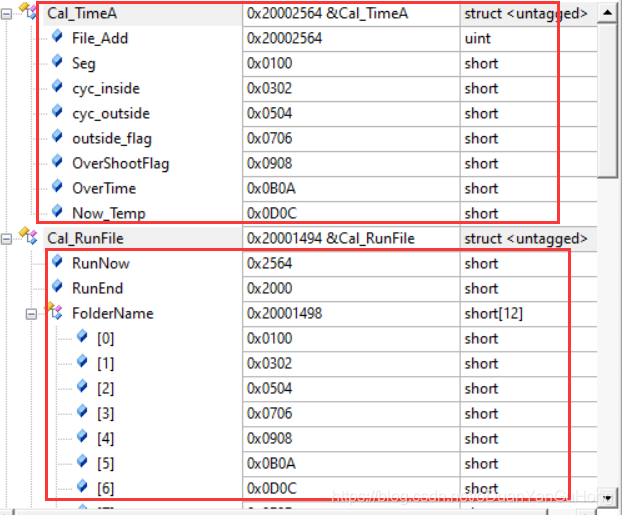Select the Seg member name
The width and height of the screenshot is (622, 515).
tap(84, 63)
